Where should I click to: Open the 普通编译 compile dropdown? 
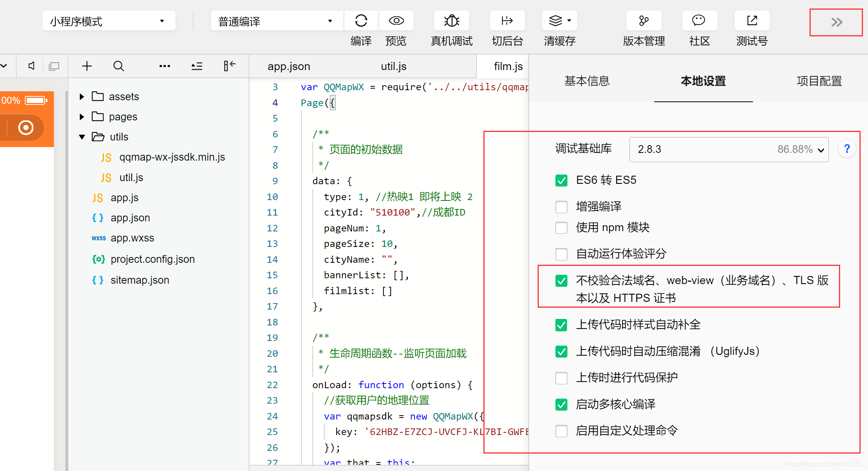tap(277, 21)
